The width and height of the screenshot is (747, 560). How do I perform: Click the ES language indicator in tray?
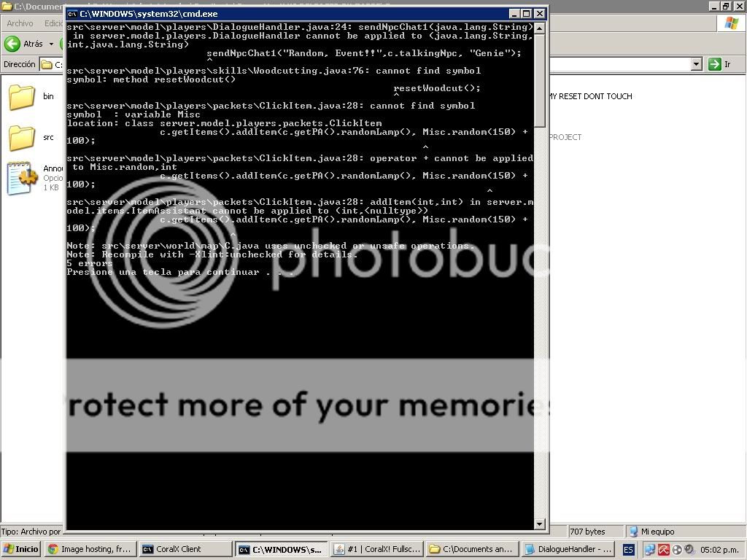coord(628,549)
